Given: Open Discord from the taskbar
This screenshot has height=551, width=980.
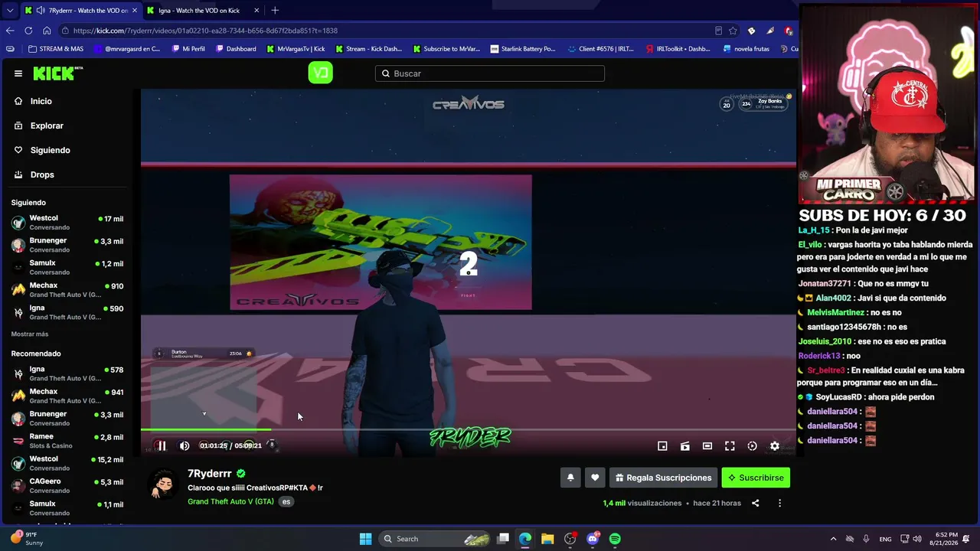Looking at the screenshot, I should point(593,539).
